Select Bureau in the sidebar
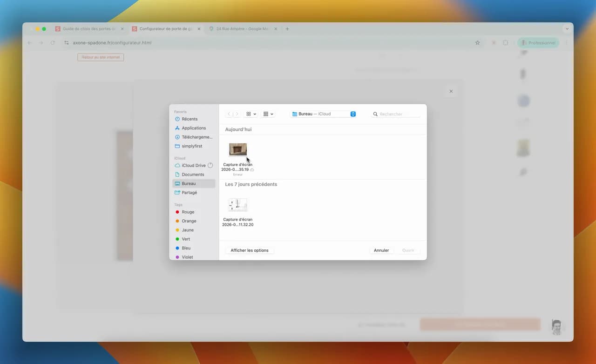This screenshot has height=364, width=596. click(x=194, y=183)
